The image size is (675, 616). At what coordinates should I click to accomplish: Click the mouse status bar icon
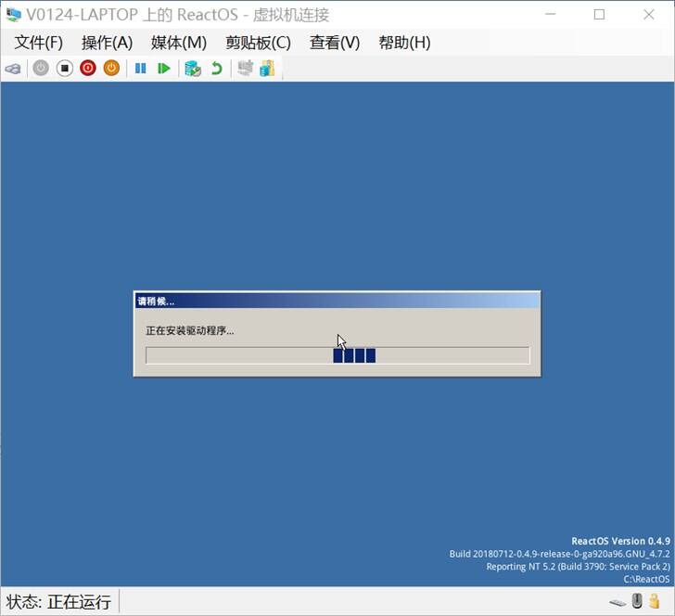(637, 601)
